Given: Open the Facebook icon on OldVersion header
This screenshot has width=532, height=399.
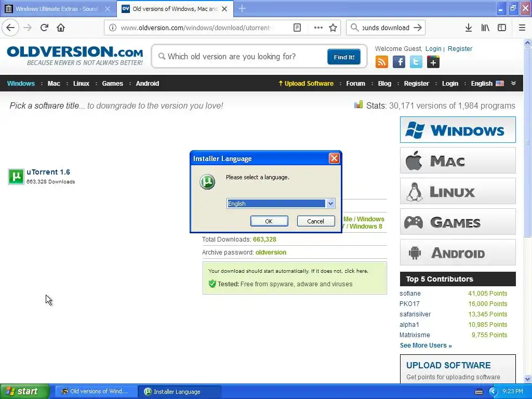Looking at the screenshot, I should [399, 62].
